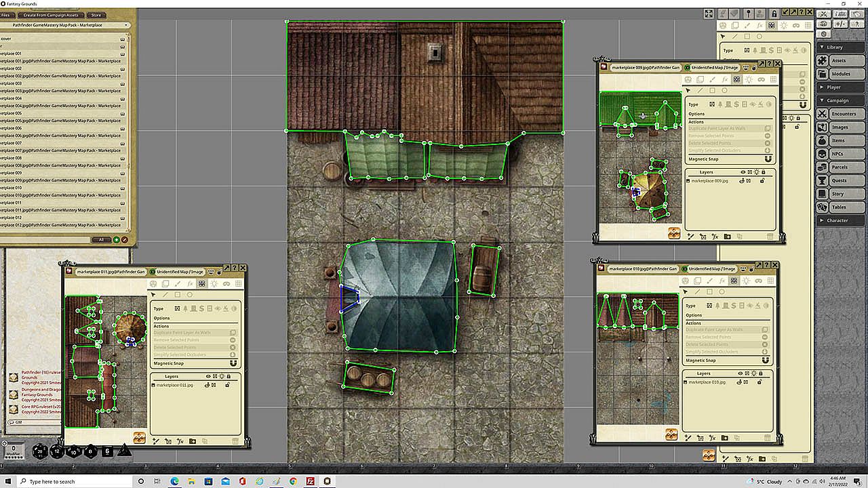The width and height of the screenshot is (868, 488).
Task: Toggle visibility of marketplace 011.jpg layer
Action: tap(207, 385)
